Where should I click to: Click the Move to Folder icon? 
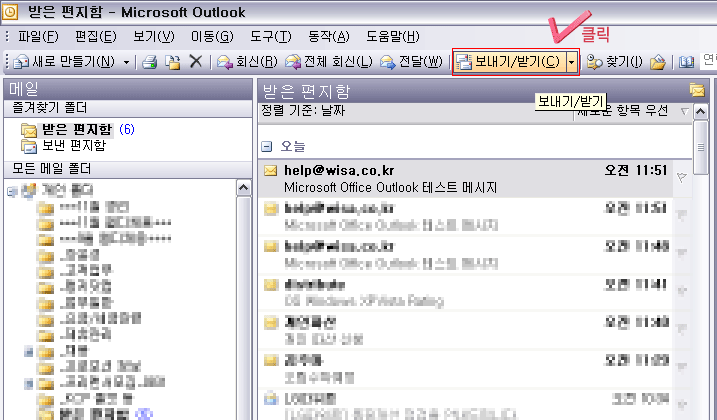click(172, 62)
